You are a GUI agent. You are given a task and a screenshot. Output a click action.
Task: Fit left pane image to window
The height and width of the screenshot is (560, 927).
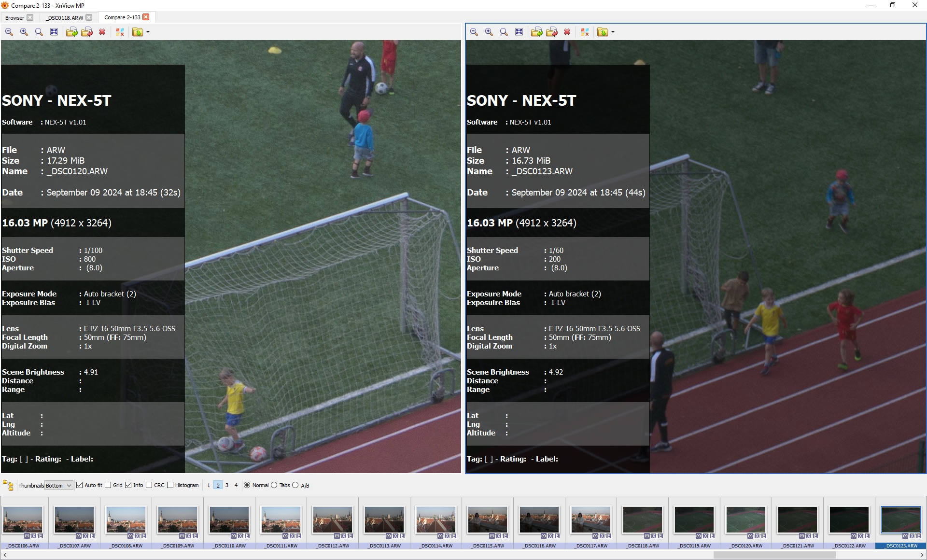click(54, 32)
